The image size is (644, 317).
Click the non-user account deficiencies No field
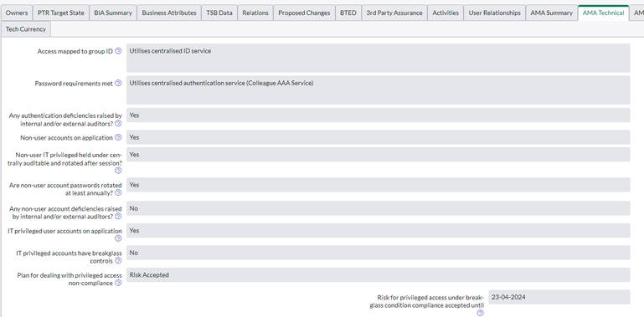click(x=379, y=208)
